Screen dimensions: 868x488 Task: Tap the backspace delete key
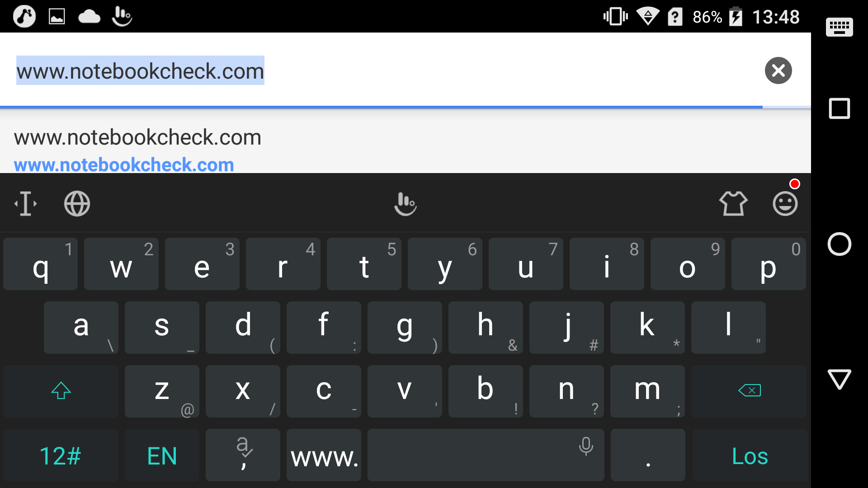tap(749, 391)
